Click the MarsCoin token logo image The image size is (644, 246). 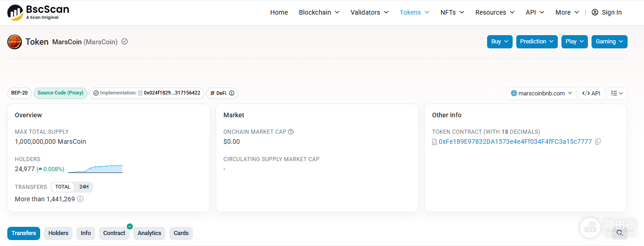15,42
